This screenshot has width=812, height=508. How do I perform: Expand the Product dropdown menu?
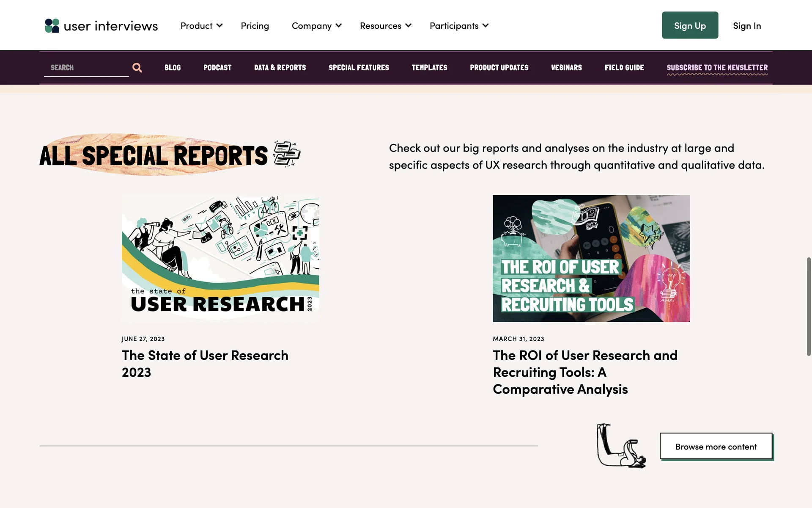[x=201, y=26]
